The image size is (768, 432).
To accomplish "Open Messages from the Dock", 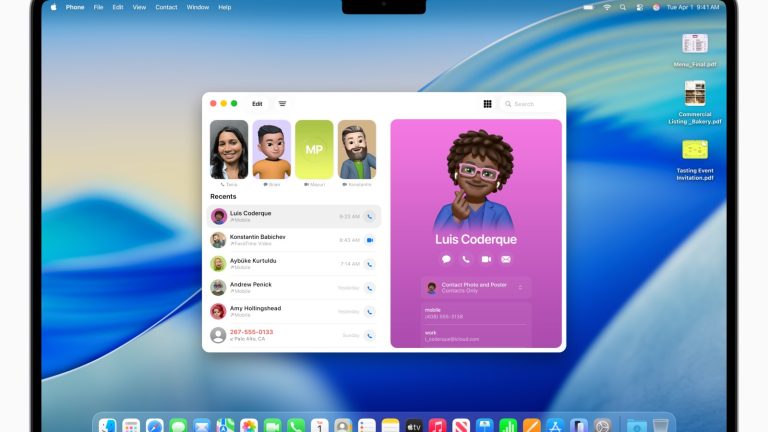I will pyautogui.click(x=178, y=426).
